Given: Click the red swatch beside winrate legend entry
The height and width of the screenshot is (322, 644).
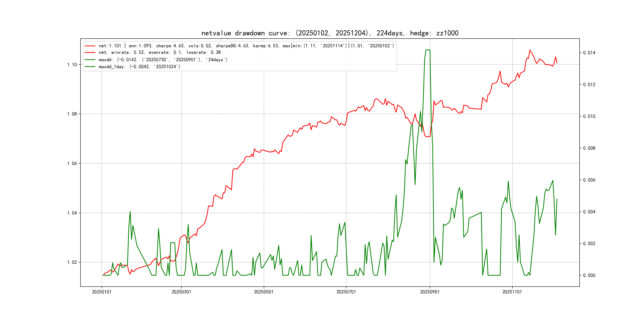Looking at the screenshot, I should (90, 52).
